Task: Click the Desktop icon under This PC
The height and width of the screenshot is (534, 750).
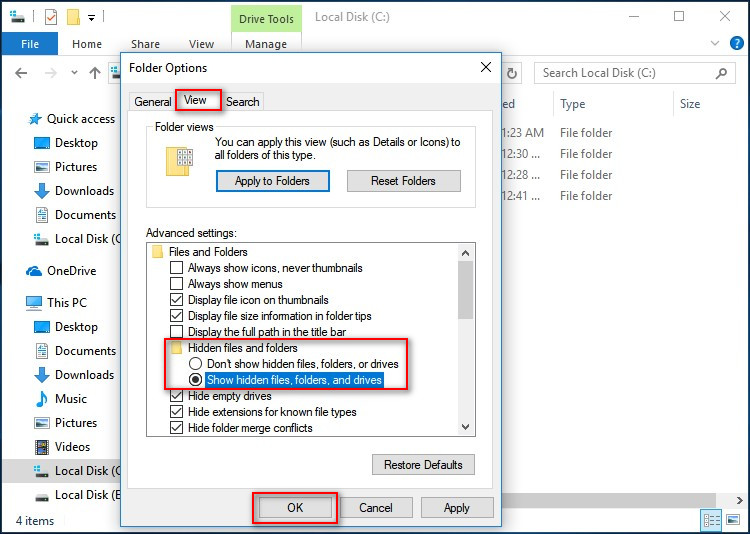Action: point(42,327)
